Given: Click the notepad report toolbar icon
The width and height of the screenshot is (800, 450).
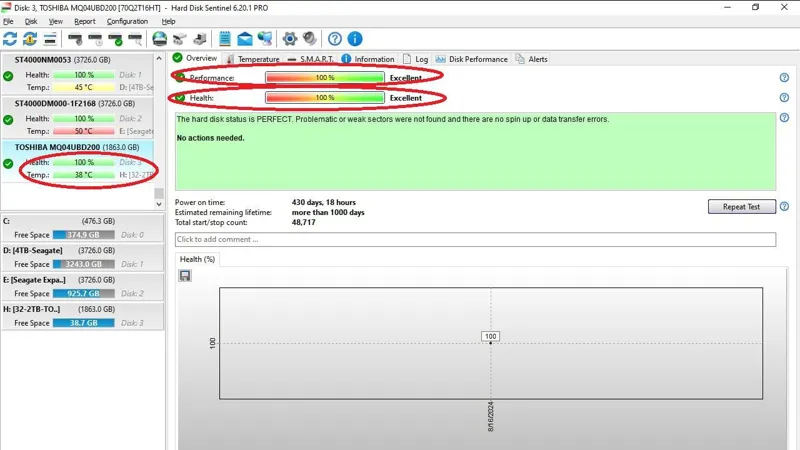Looking at the screenshot, I should (x=225, y=39).
